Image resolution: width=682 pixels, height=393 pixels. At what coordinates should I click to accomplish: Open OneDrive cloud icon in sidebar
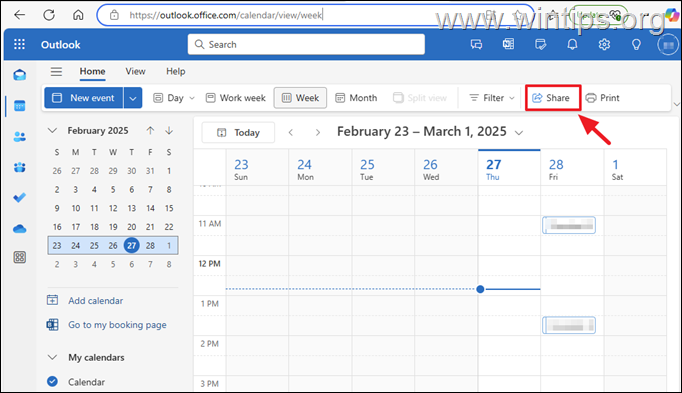[20, 229]
